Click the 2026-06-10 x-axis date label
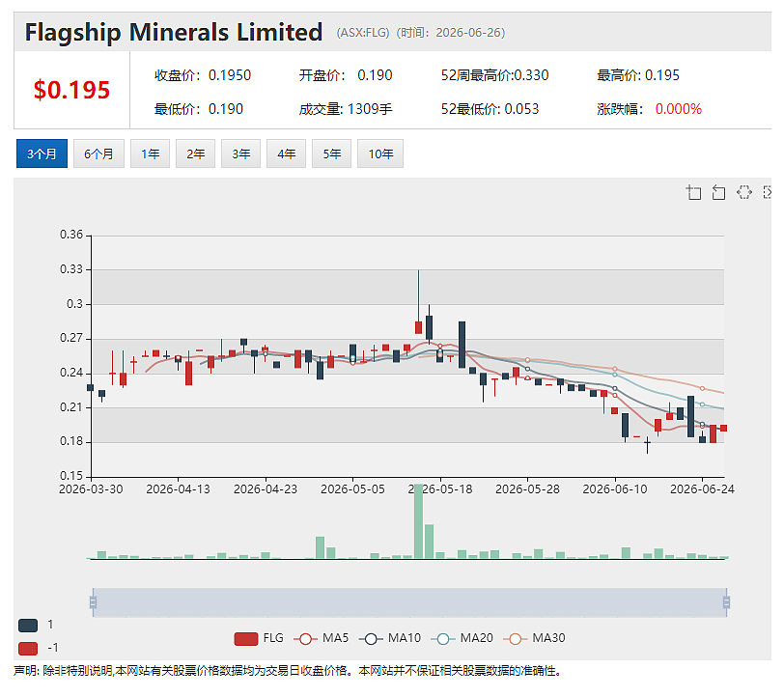This screenshot has height=697, width=784. (x=615, y=489)
